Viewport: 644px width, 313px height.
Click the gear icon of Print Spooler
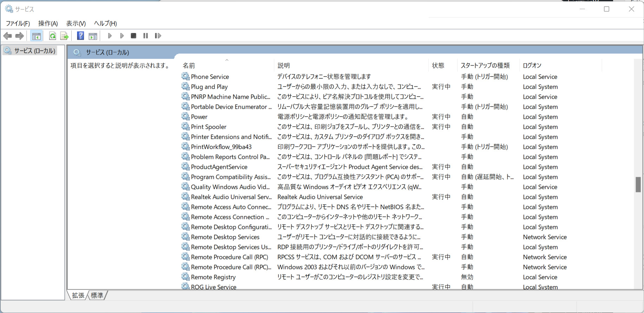(x=186, y=126)
